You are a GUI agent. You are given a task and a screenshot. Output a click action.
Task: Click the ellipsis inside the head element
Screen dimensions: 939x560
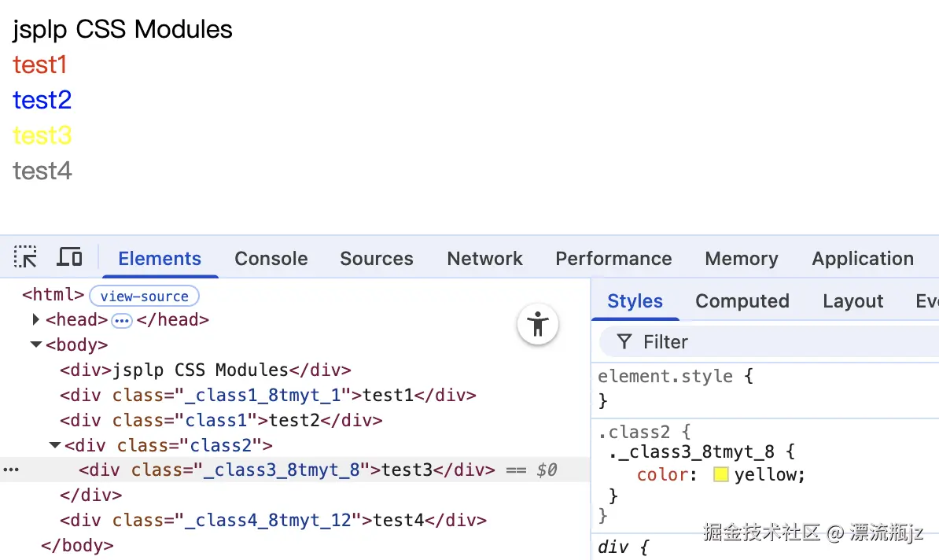click(x=122, y=320)
